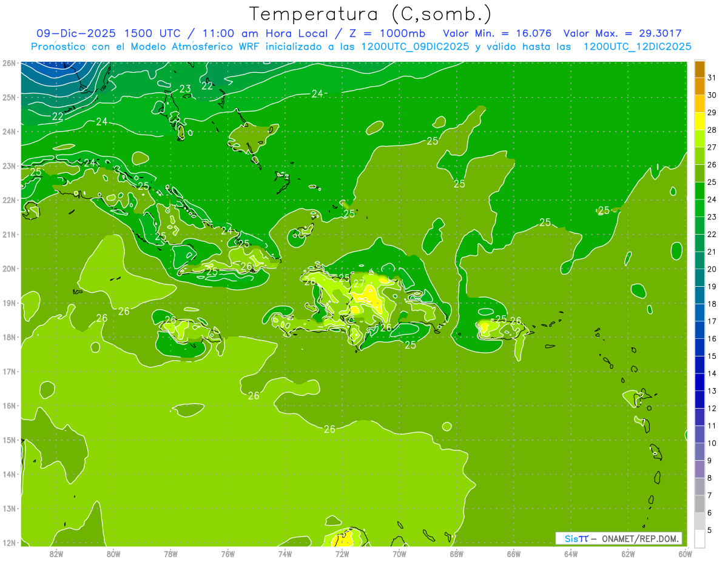Click the 'Sis' logo in the credit box
Image resolution: width=728 pixels, height=562 pixels.
[x=571, y=538]
